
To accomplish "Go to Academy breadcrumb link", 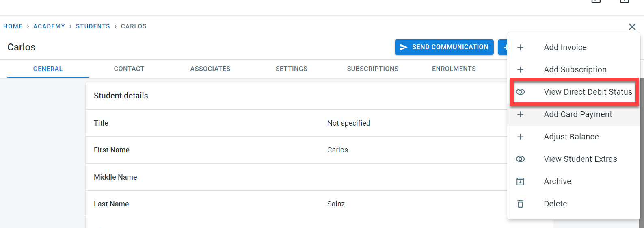I will (x=49, y=26).
